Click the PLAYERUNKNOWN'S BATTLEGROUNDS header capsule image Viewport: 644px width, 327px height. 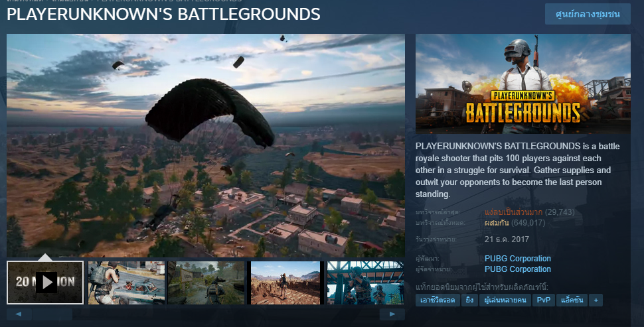523,84
